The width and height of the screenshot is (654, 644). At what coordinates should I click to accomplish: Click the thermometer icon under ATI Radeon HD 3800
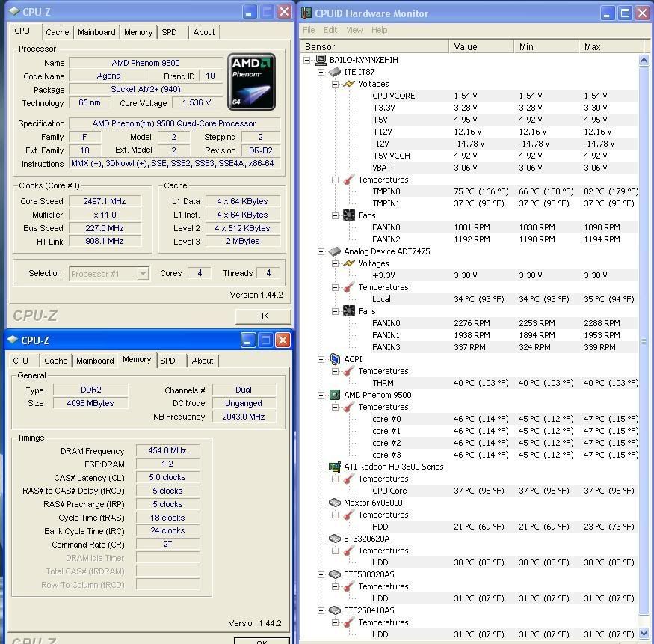pos(349,479)
